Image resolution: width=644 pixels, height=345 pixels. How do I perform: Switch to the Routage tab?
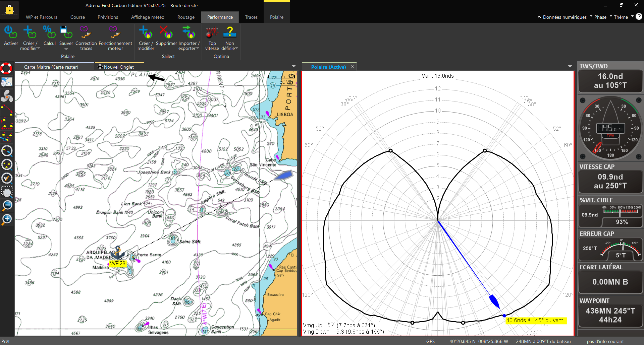click(186, 17)
